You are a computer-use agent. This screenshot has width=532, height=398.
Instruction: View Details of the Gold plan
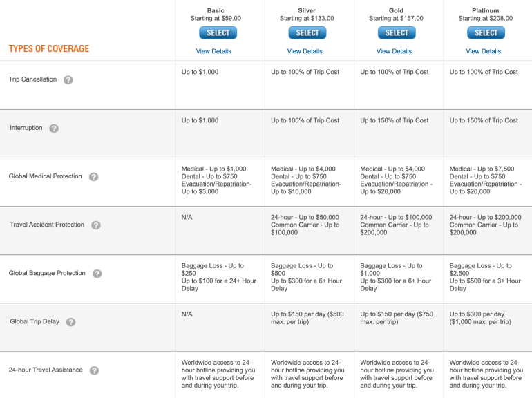394,51
